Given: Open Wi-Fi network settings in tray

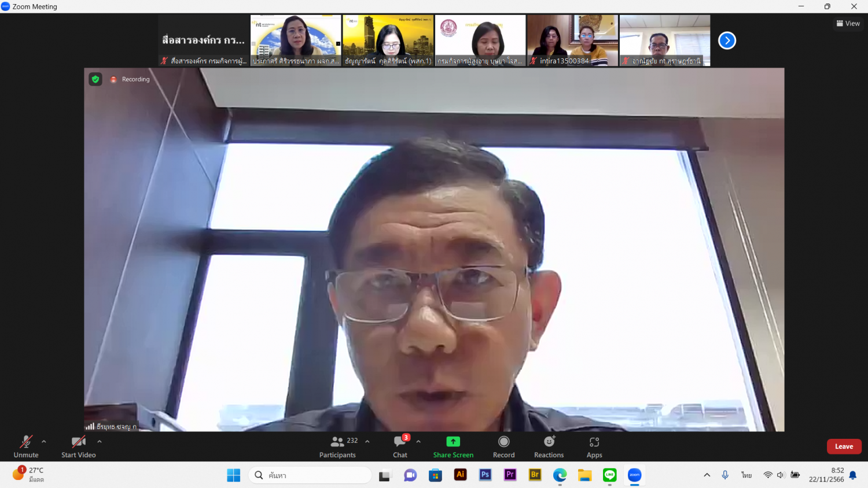Looking at the screenshot, I should coord(768,475).
